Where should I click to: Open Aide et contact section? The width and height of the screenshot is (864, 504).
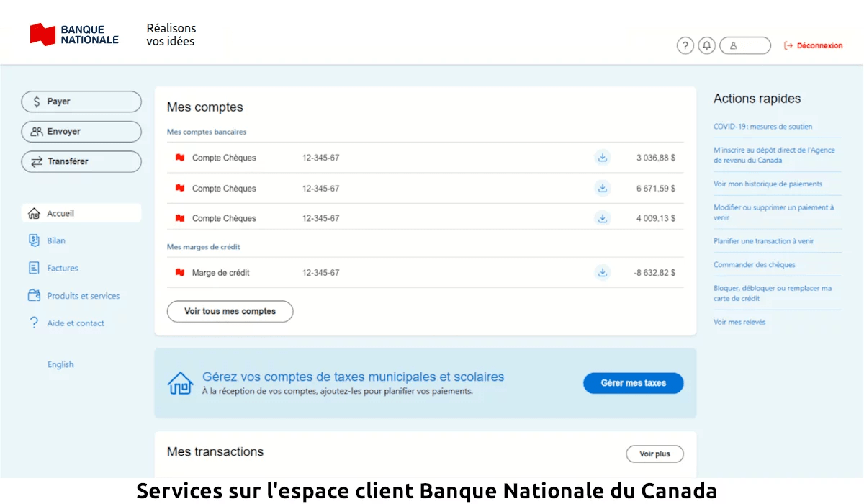[x=76, y=323]
